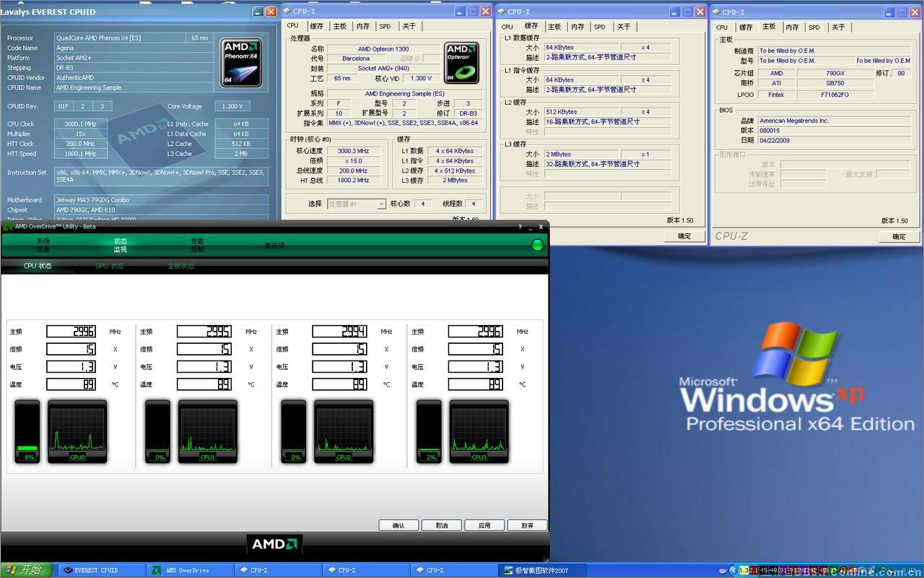924x578 pixels.
Task: Click the AMD Opteron 1300 name field
Action: coord(383,49)
